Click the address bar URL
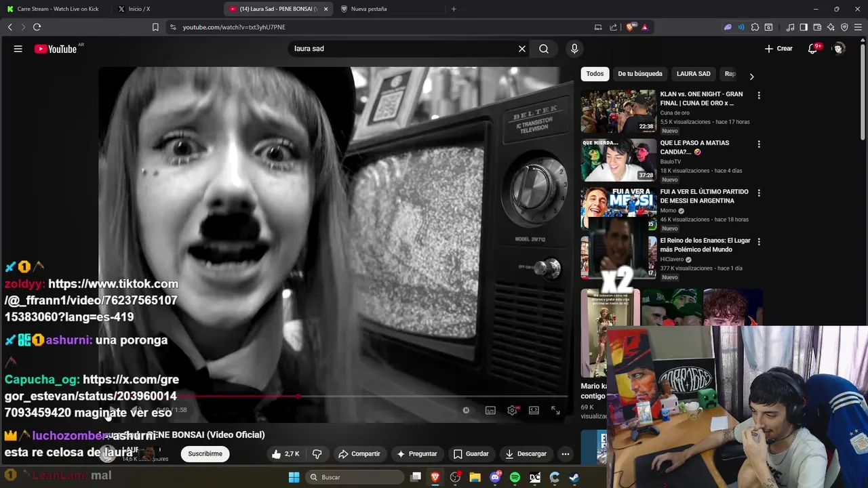The height and width of the screenshot is (488, 868). click(x=234, y=27)
